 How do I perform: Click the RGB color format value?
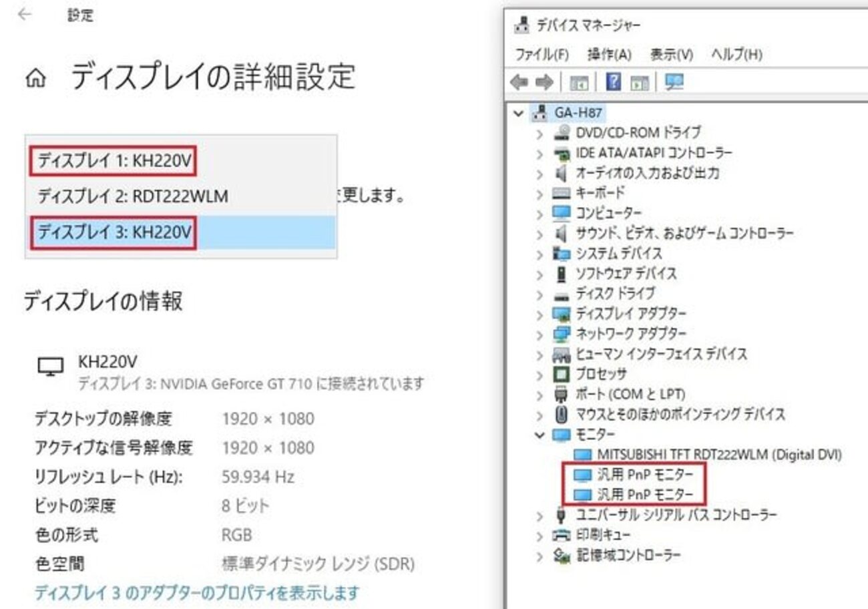pos(236,535)
